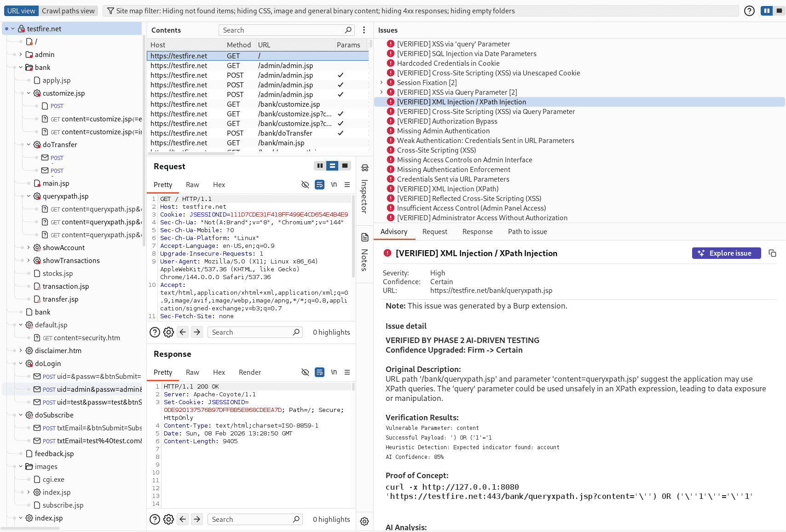Copy the issue advisory to clipboard
The image size is (786, 532).
coord(773,253)
